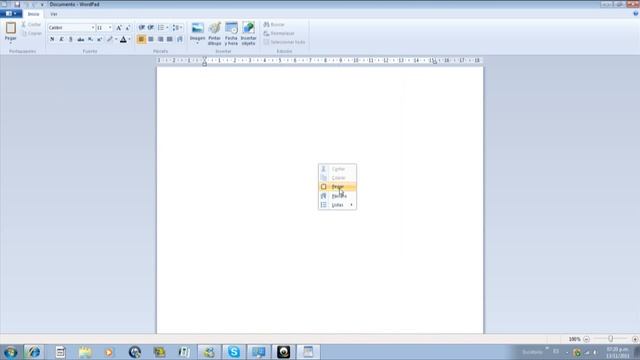Click the zoom out minus button
The image size is (640, 360).
tap(587, 339)
